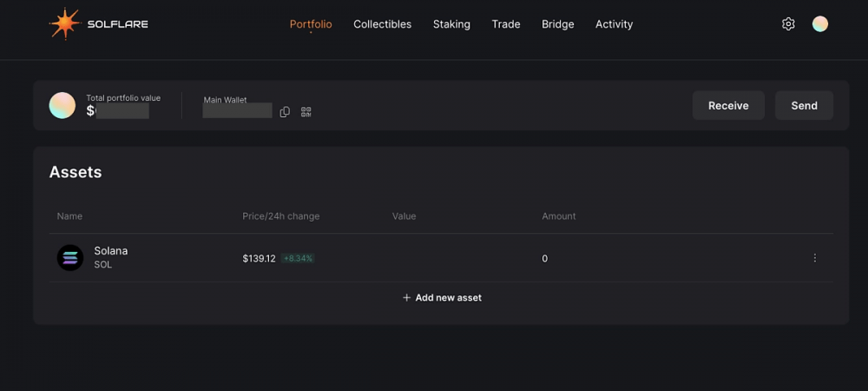Open the Collectibles tab
This screenshot has height=391, width=868.
[383, 24]
